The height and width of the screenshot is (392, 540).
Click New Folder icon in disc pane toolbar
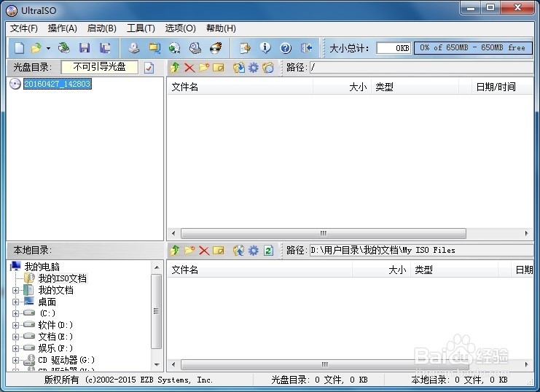point(204,68)
